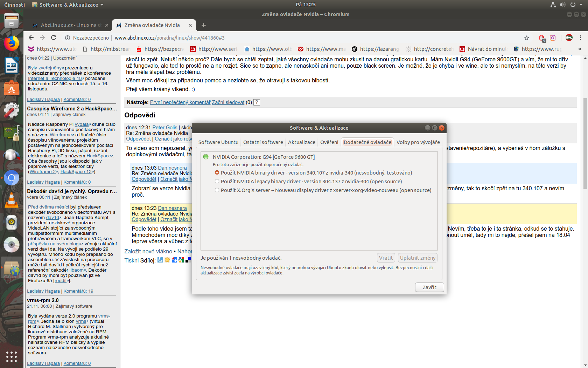
Task: Open Files manager from the dock
Action: click(12, 21)
